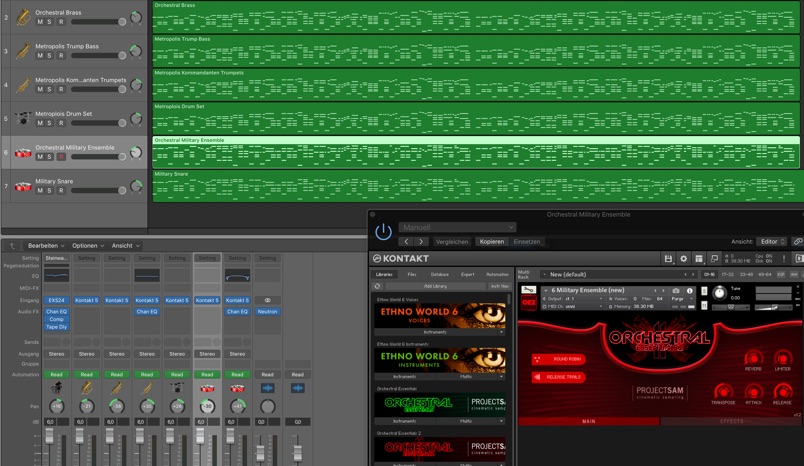Click the Add Library button

(x=435, y=286)
